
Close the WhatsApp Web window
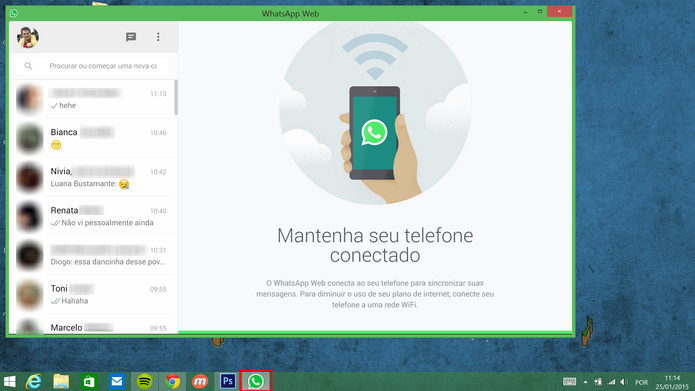(559, 12)
